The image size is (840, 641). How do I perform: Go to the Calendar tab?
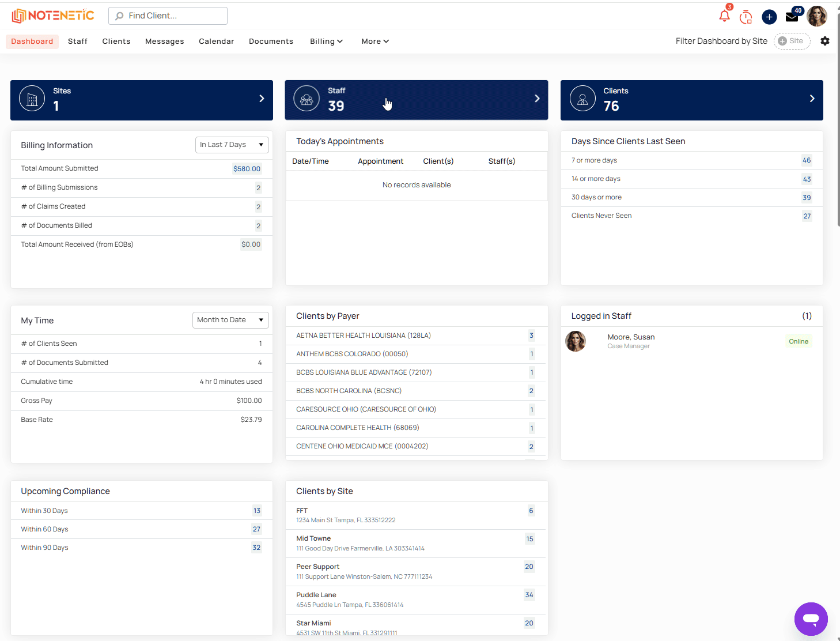coord(217,42)
